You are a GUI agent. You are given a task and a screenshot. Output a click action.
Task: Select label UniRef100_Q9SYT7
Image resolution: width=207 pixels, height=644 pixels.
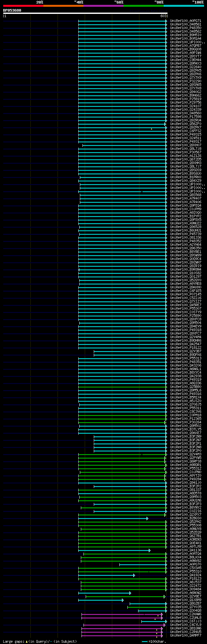(x=186, y=57)
